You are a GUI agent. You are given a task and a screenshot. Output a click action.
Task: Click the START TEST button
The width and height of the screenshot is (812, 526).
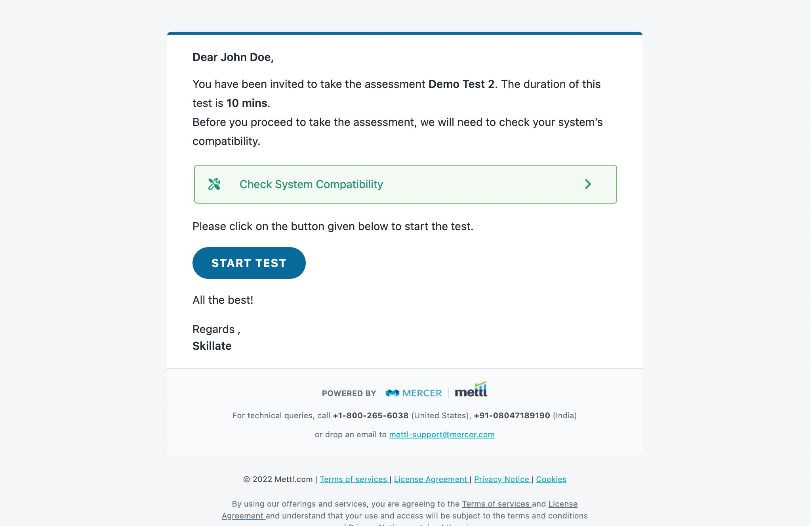point(249,263)
